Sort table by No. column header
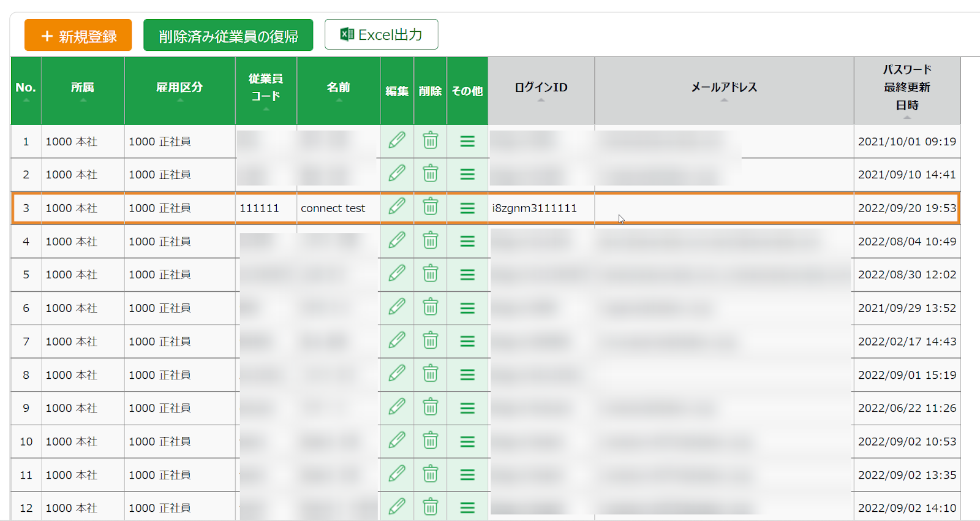This screenshot has width=980, height=521. tap(26, 91)
